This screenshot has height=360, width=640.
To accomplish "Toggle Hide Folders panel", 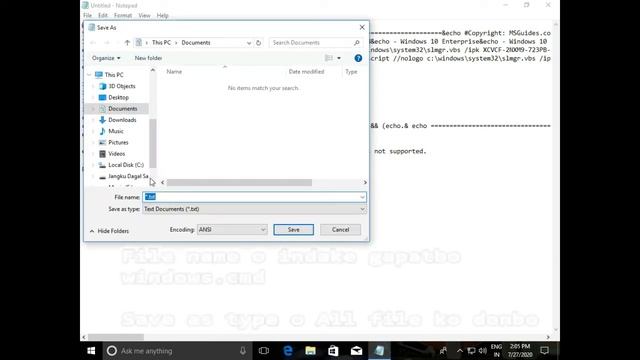I will coord(109,231).
